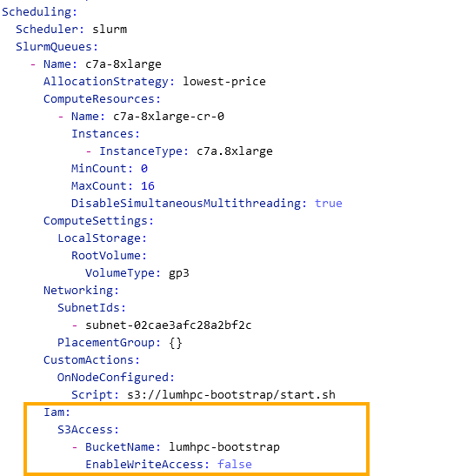Click the PlacementGroup empty braces
Screen dimensions: 467x476
176,343
